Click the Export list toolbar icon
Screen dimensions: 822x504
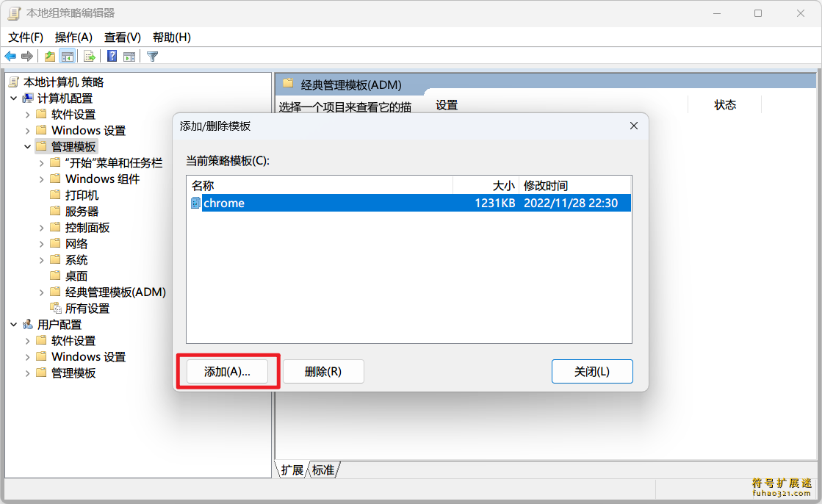click(89, 56)
